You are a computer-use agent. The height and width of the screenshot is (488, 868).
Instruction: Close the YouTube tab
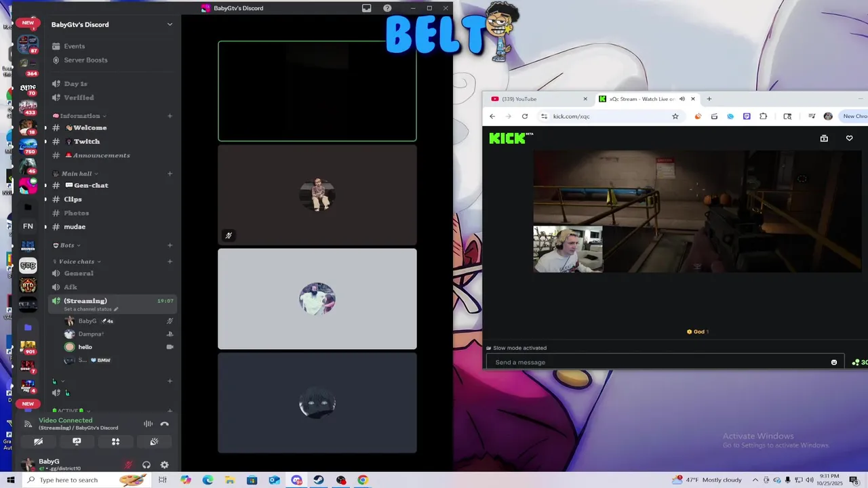585,99
